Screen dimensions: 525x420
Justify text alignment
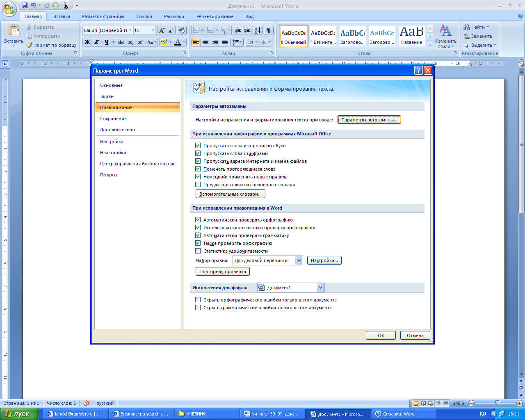(x=225, y=42)
